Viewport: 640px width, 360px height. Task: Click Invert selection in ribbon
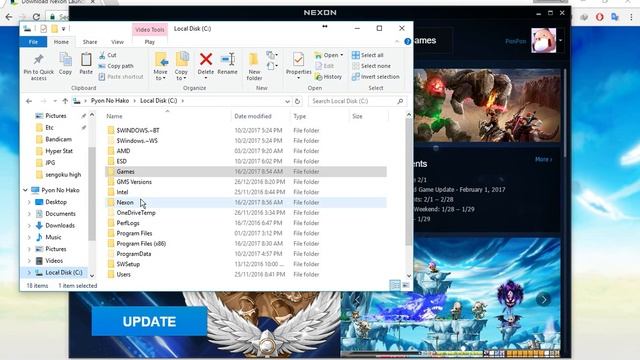tap(376, 77)
